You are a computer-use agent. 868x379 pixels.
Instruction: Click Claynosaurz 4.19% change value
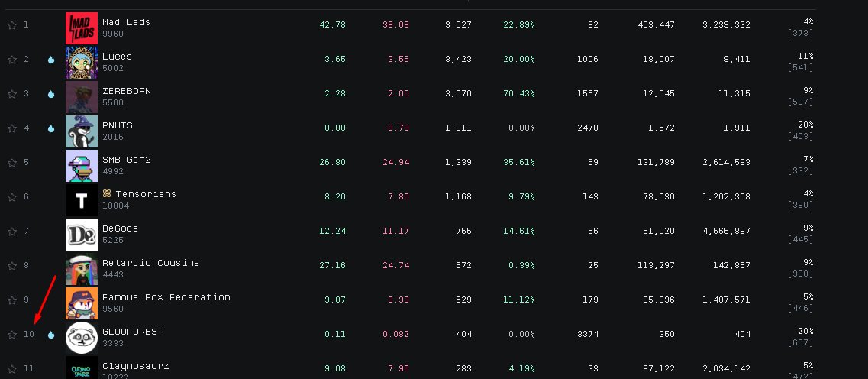pos(522,368)
